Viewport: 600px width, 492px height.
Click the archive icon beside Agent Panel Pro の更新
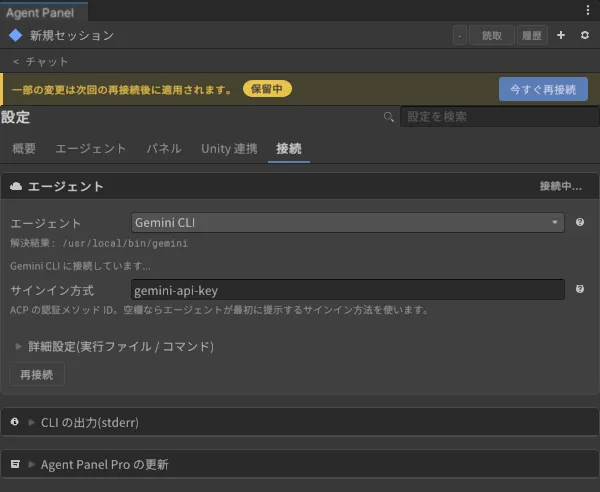(x=15, y=464)
